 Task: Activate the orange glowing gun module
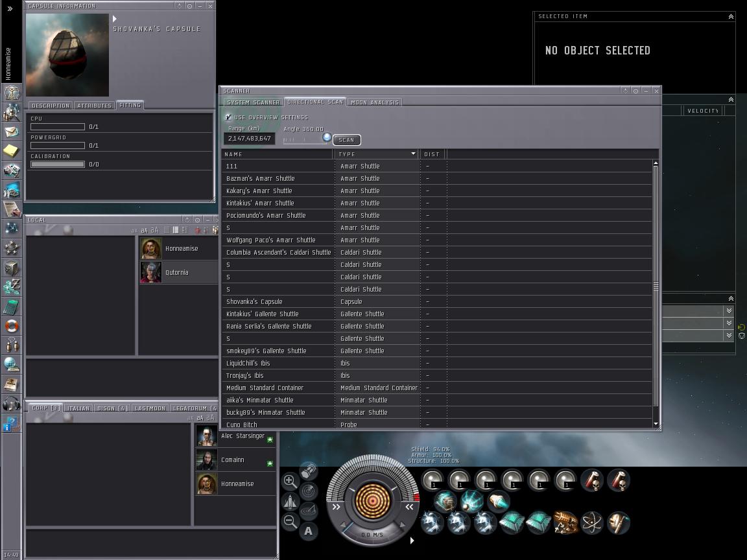click(x=565, y=522)
